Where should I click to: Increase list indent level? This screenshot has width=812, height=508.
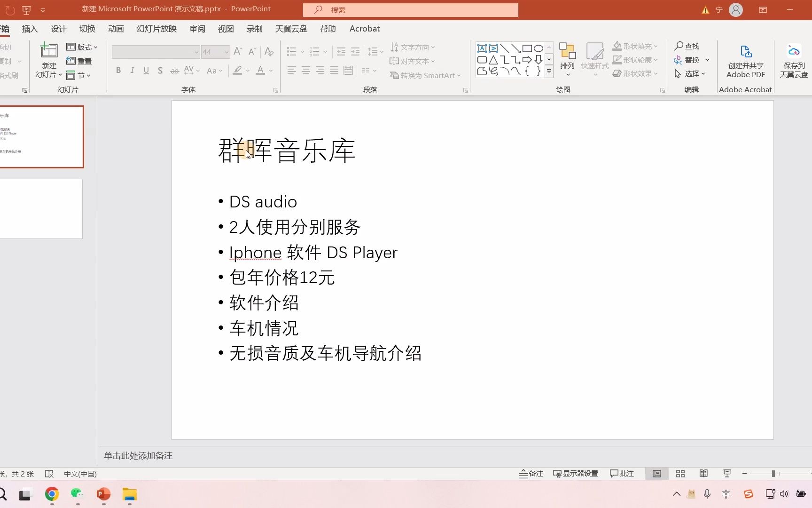coord(355,51)
